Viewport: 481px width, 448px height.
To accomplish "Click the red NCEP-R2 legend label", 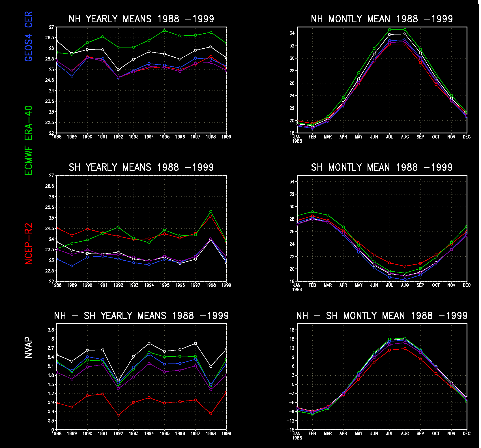I will [29, 244].
